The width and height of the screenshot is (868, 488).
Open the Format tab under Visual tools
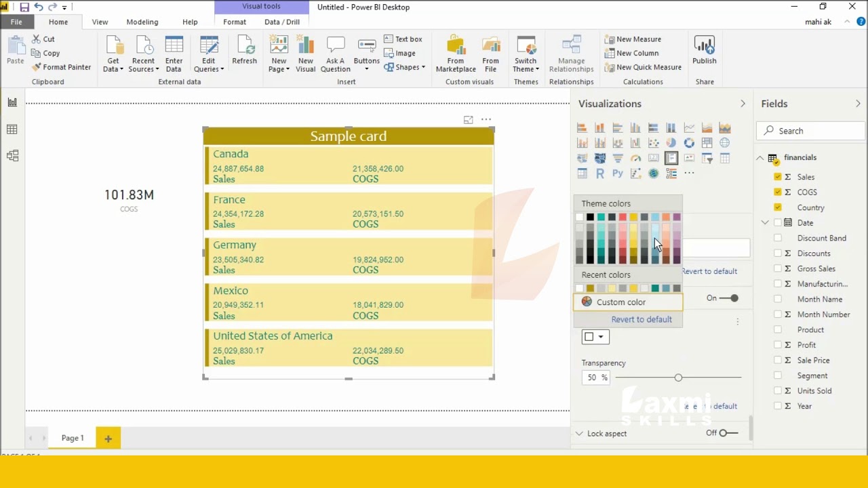coord(235,22)
